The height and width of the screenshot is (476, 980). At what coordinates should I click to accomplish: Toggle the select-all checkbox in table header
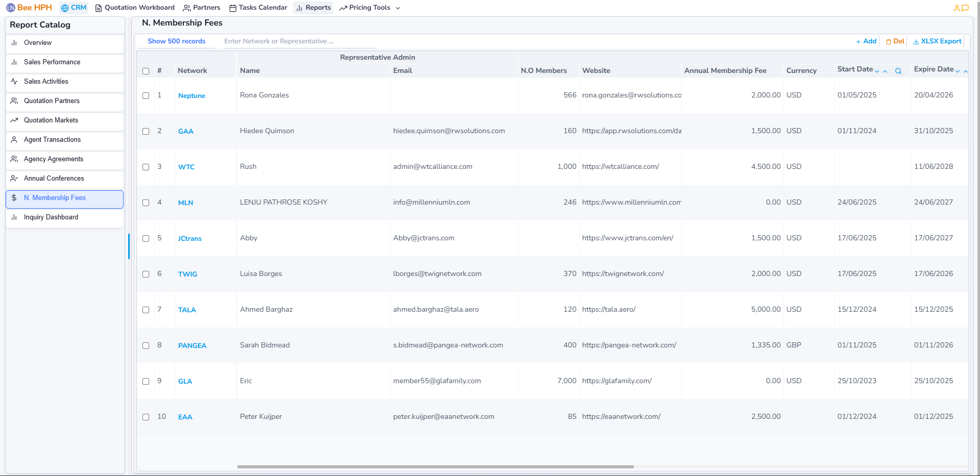pyautogui.click(x=146, y=71)
